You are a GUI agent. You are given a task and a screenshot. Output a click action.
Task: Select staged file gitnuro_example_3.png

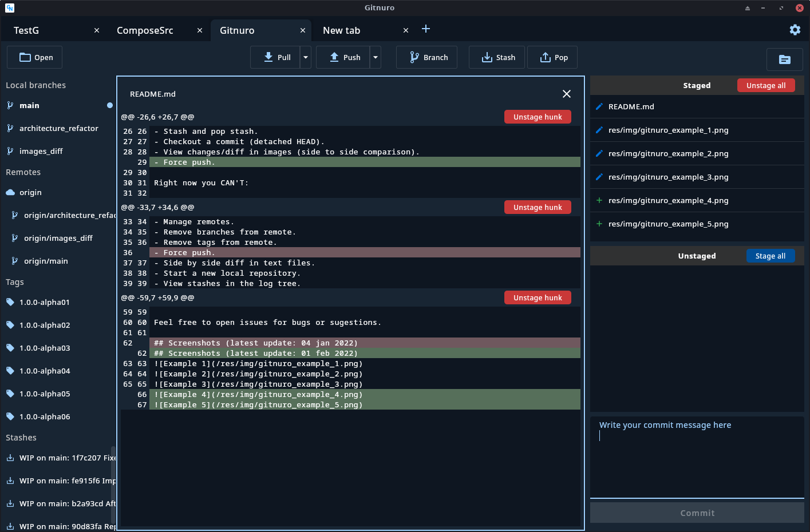point(697,177)
